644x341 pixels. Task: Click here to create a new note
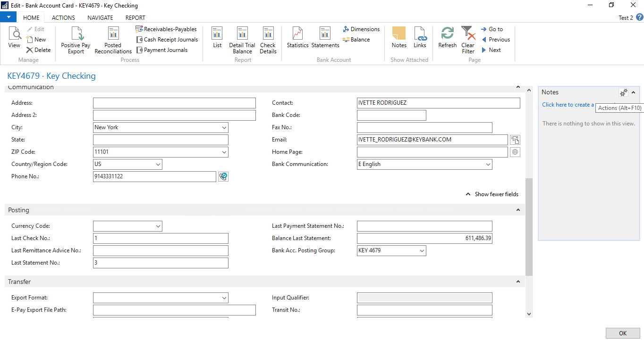[568, 105]
